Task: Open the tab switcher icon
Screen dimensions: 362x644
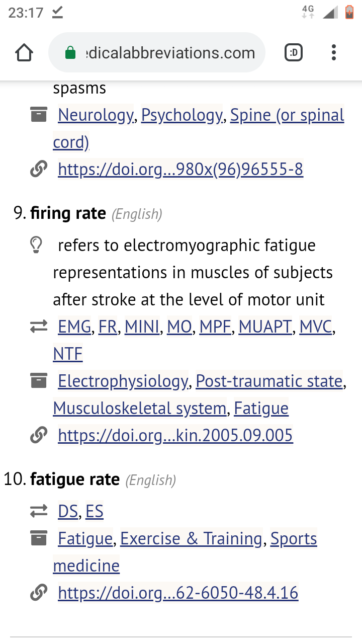Action: (294, 52)
